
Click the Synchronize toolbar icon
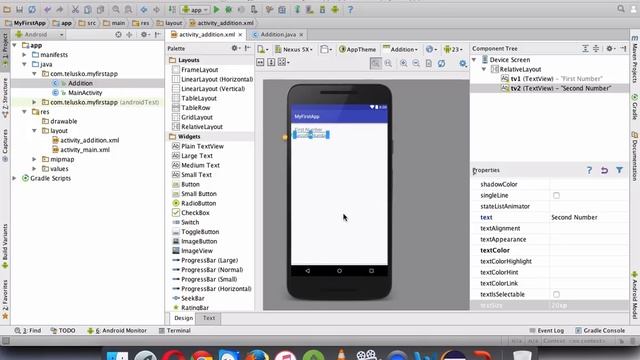coord(32,9)
